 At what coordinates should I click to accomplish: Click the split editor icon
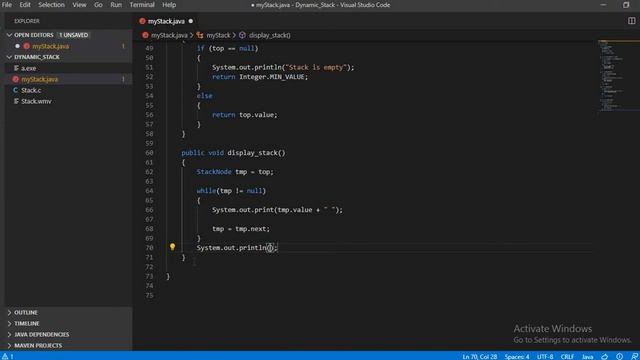point(631,21)
